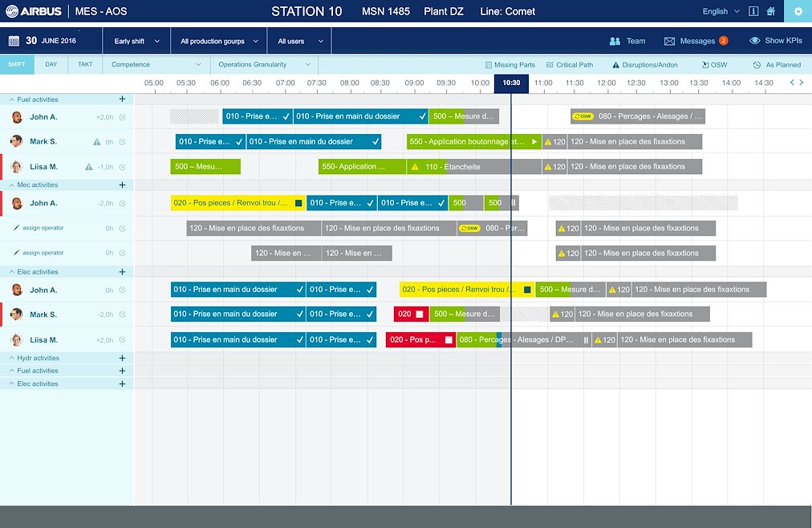Collapse bottom Elec activities group
This screenshot has width=812, height=528.
coord(11,384)
